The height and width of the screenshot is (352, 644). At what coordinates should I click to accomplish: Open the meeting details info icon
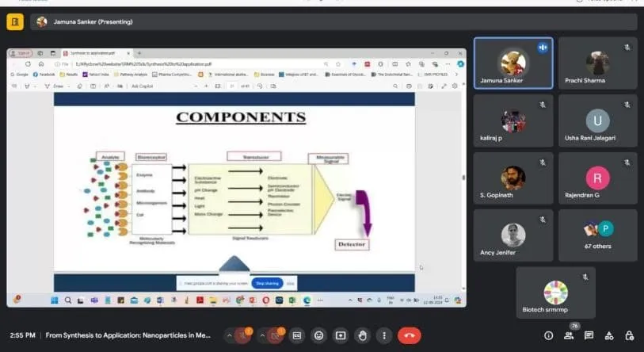coord(548,336)
